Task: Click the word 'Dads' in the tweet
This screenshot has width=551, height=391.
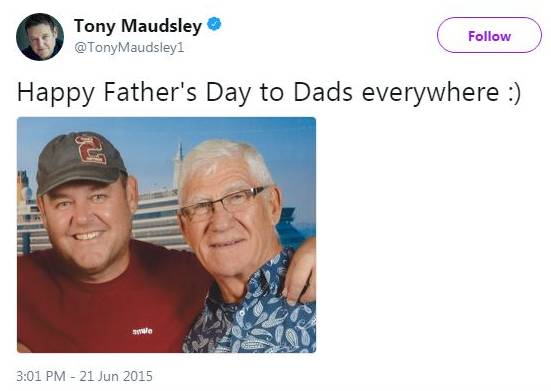Action: tap(323, 92)
